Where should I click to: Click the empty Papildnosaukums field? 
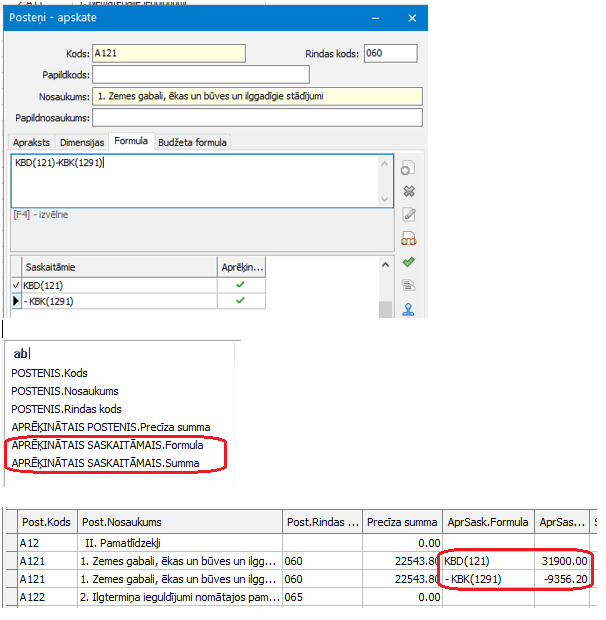(257, 118)
